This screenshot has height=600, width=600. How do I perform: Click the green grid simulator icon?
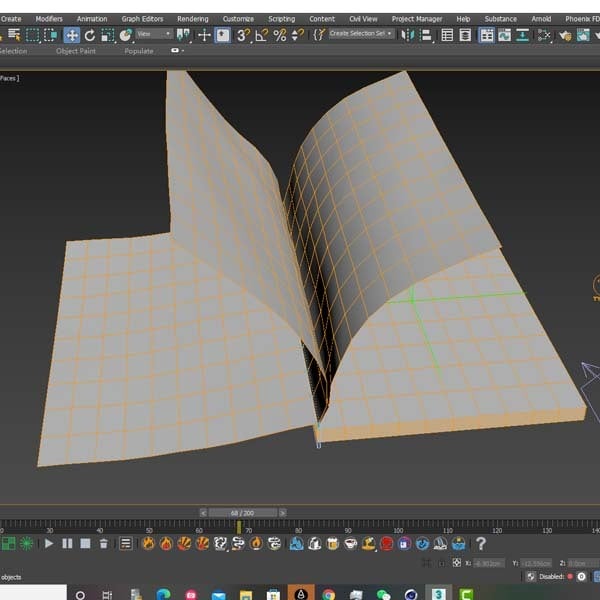click(8, 543)
